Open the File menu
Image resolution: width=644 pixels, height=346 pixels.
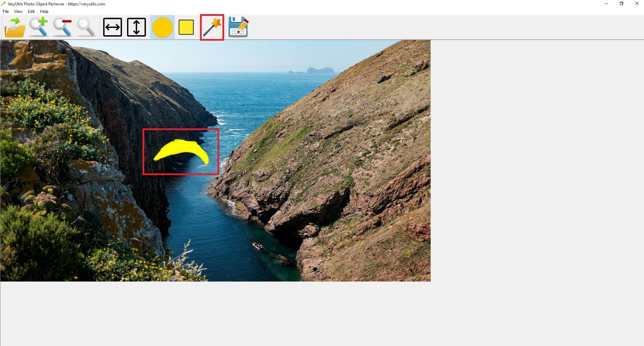click(6, 12)
